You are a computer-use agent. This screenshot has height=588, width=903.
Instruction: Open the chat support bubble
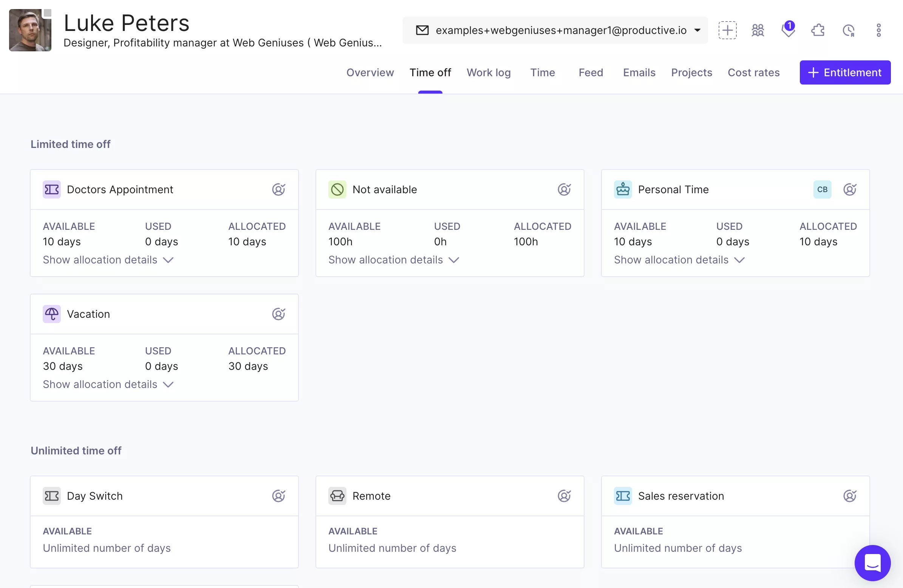coord(872,563)
